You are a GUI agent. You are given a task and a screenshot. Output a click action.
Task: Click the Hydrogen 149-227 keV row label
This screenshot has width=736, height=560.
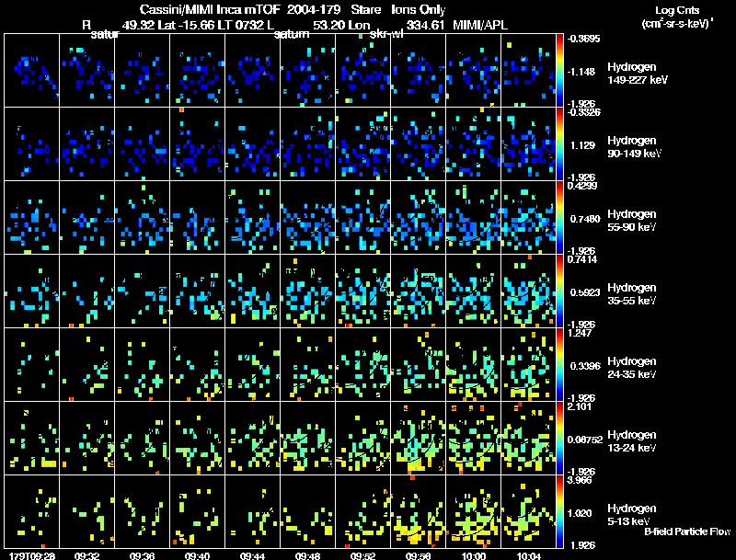638,74
